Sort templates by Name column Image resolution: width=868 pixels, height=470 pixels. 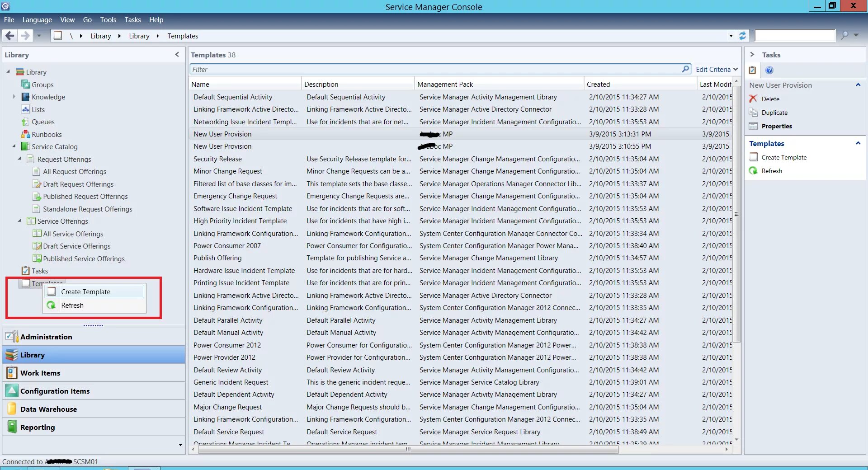click(245, 84)
